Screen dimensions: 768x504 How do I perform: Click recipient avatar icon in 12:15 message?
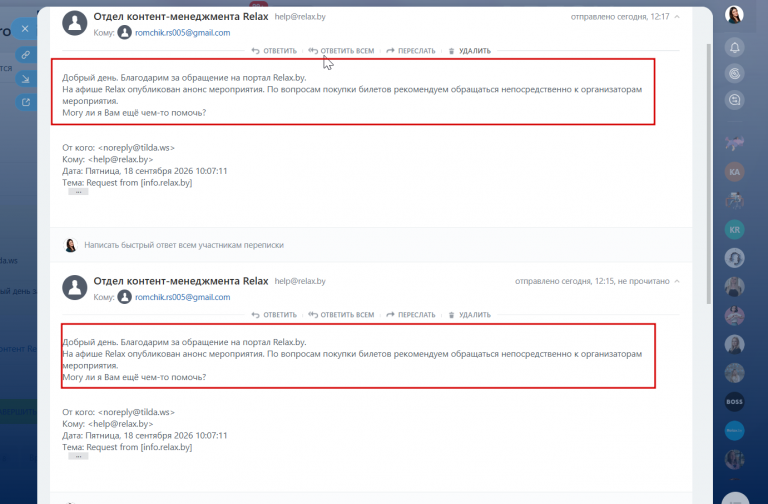point(124,297)
